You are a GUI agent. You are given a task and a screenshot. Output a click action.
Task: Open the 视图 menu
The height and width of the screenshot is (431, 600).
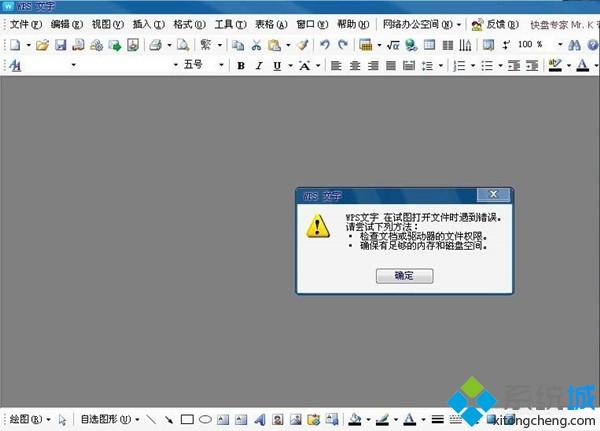pyautogui.click(x=108, y=24)
